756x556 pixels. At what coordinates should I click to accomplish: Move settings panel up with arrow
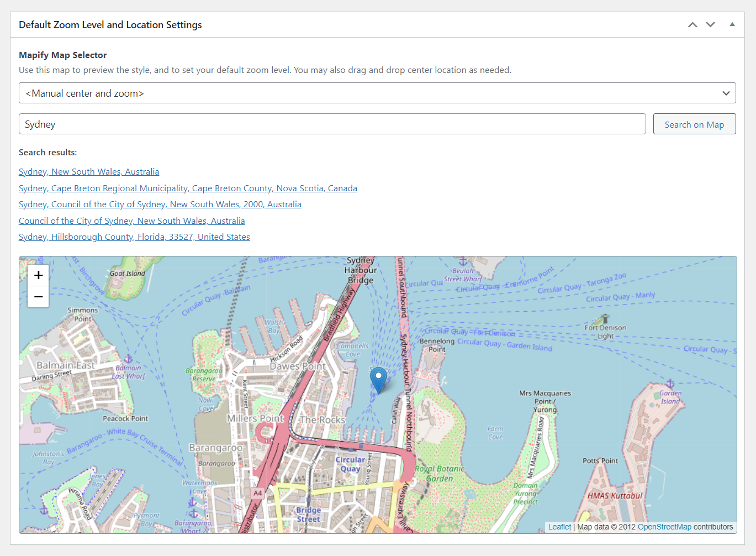coord(692,25)
